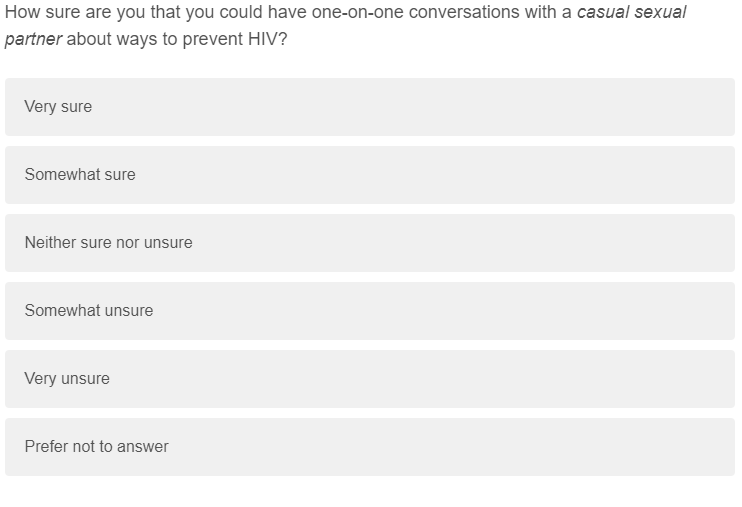The width and height of the screenshot is (742, 507).
Task: Click the italic "casual sexual" phrase in question
Action: 632,12
